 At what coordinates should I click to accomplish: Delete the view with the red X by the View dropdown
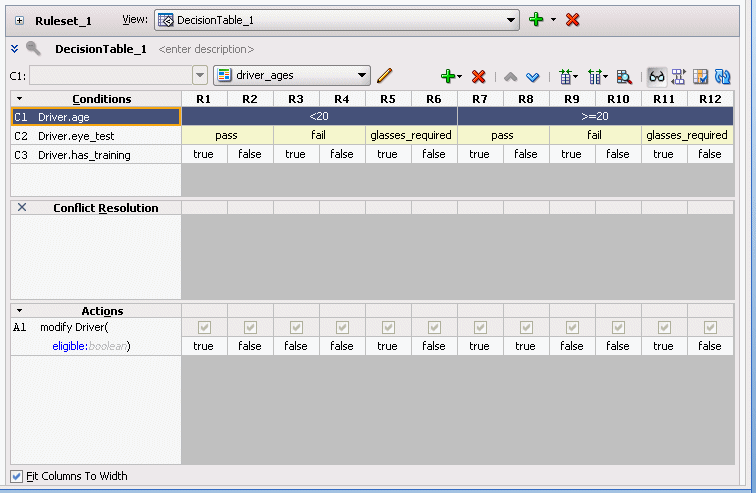tap(572, 20)
